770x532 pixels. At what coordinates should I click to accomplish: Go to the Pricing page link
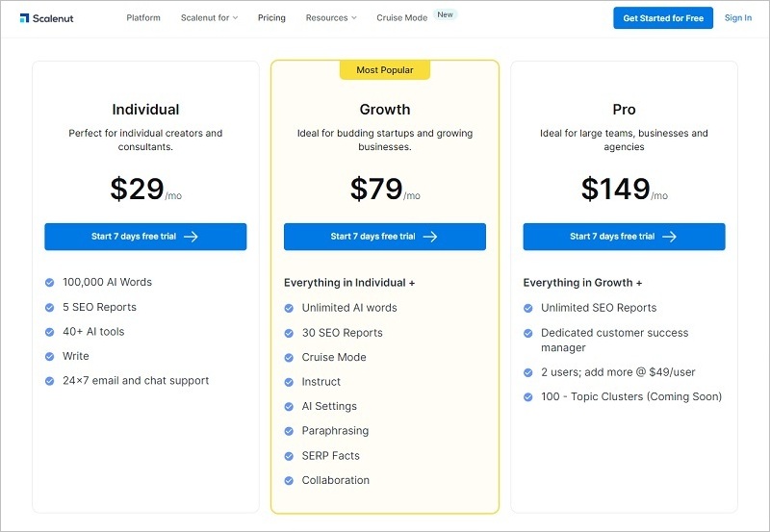click(271, 18)
